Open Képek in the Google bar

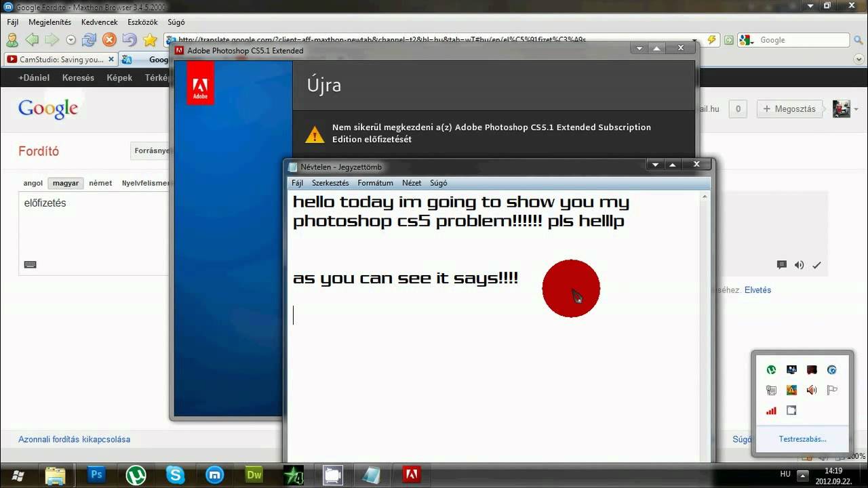[119, 78]
